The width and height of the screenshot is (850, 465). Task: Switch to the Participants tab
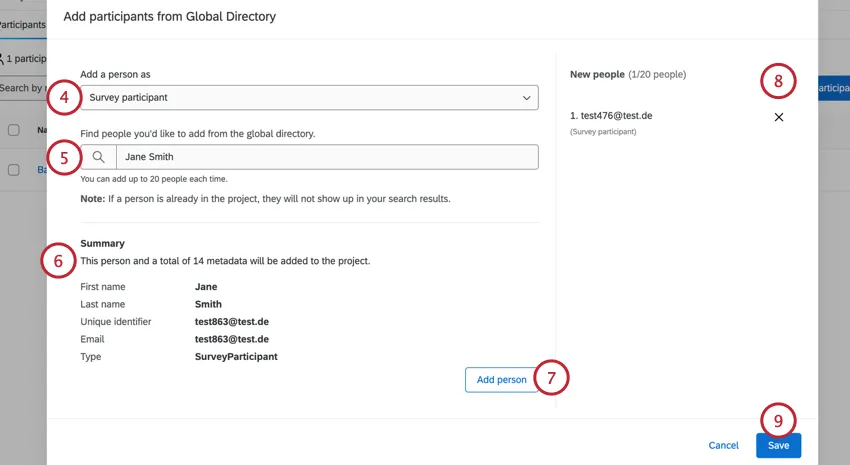point(22,23)
